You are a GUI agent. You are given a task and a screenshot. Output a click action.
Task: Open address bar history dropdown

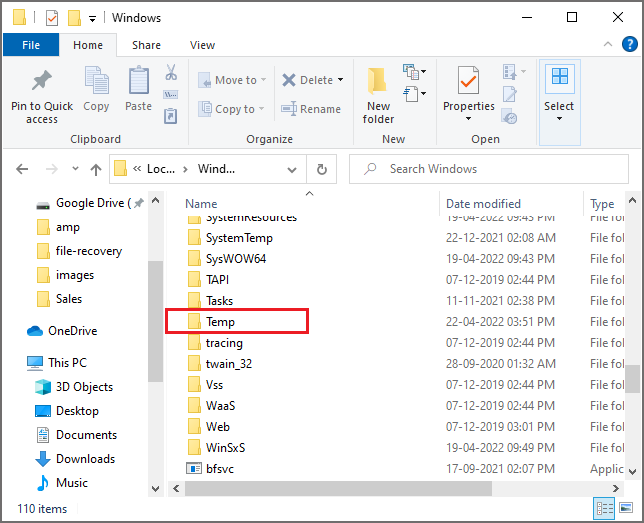tap(292, 169)
